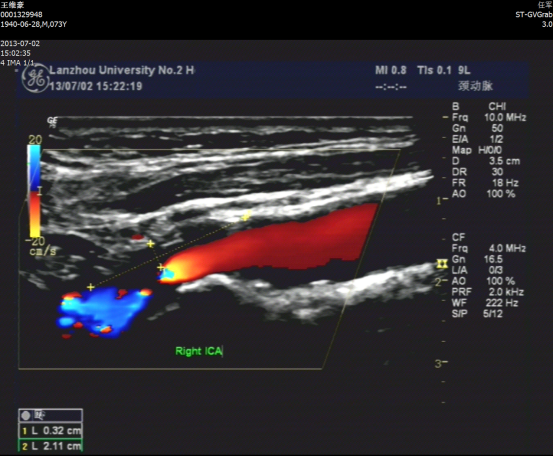Click the color flow Gn 16.5 setting
The image size is (553, 456).
(477, 259)
